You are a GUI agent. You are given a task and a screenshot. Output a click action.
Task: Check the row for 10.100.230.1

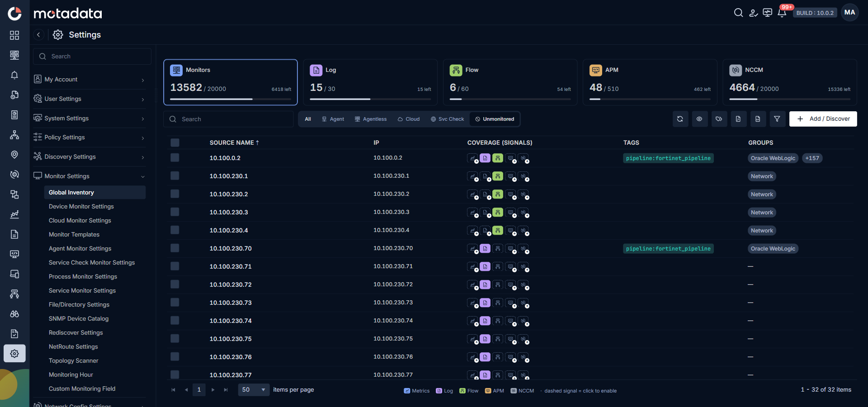[x=175, y=176]
